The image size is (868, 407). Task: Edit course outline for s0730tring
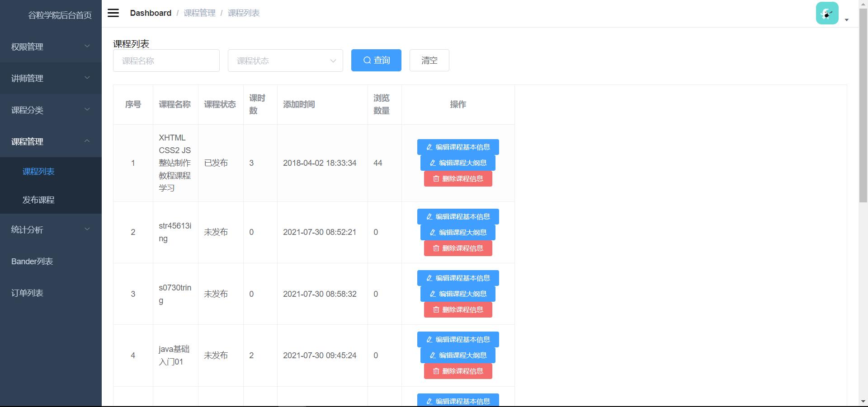point(458,294)
